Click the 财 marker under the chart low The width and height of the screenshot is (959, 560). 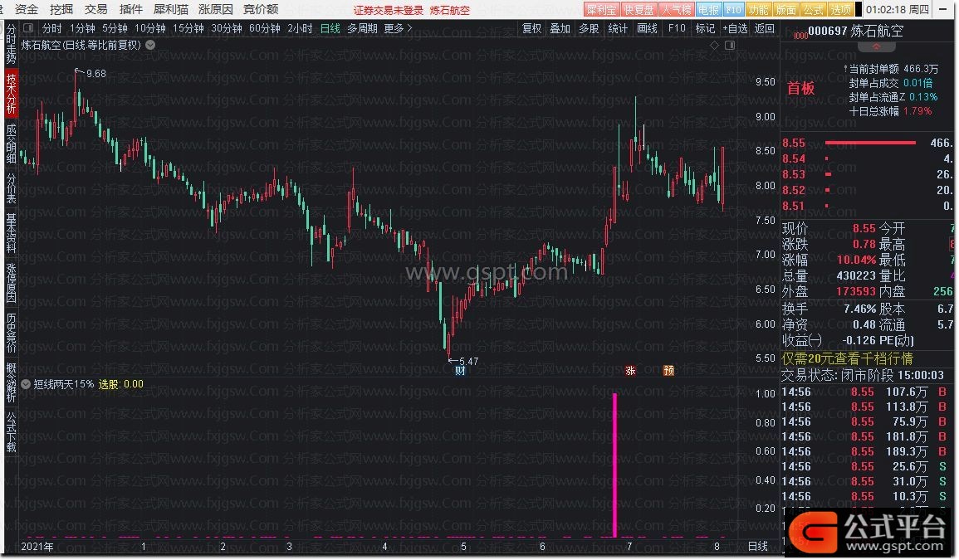point(461,370)
